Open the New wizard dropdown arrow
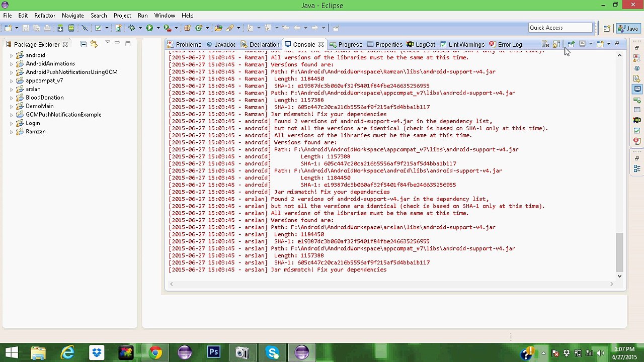Screen dimensions: 644x362 point(17,28)
